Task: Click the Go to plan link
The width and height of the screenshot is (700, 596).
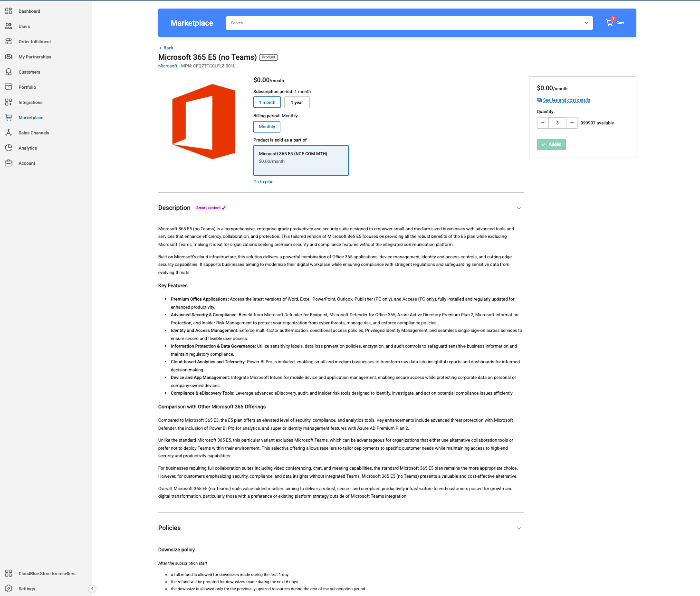Action: [x=263, y=182]
